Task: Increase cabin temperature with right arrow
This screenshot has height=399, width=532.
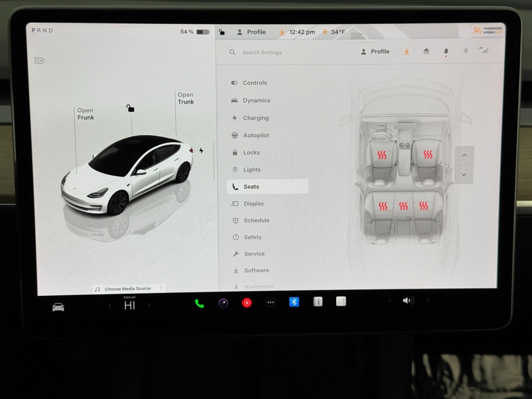Action: pos(149,305)
